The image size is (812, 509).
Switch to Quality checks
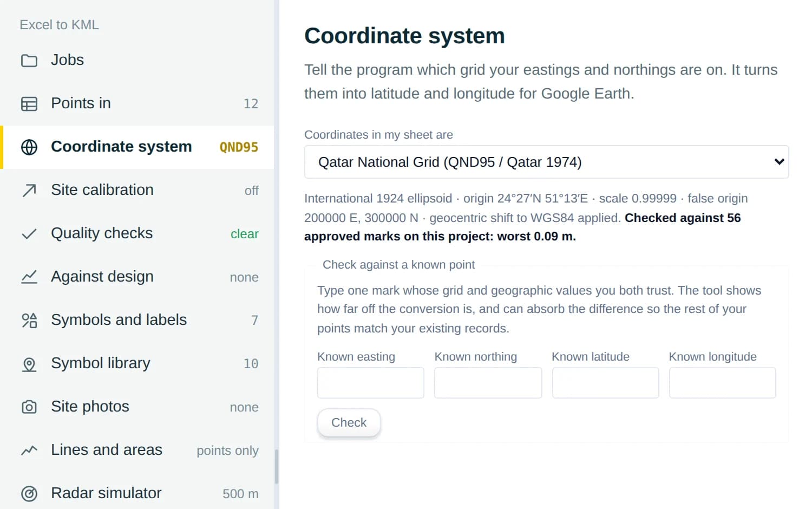[137, 233]
